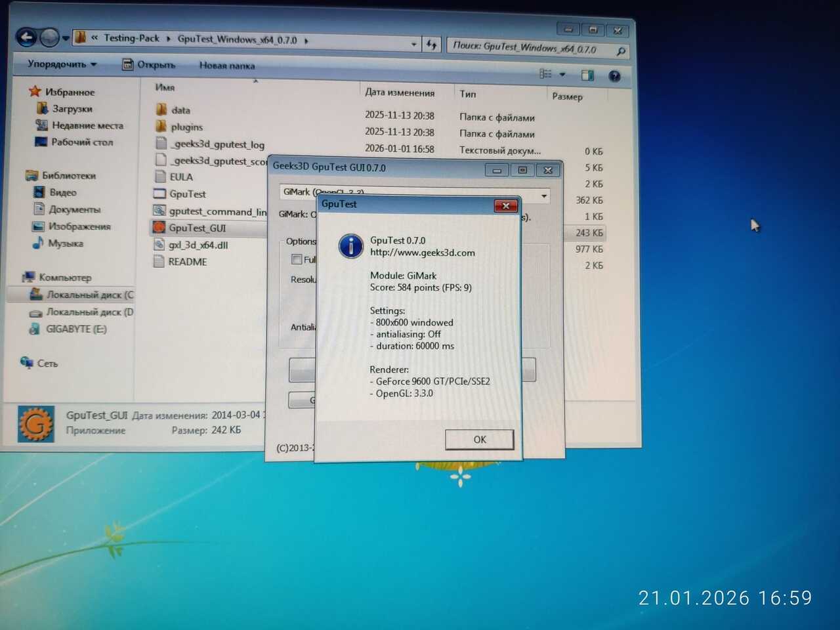Go forward using the Explorer forward arrow
Screen dimensions: 840x630
point(49,38)
